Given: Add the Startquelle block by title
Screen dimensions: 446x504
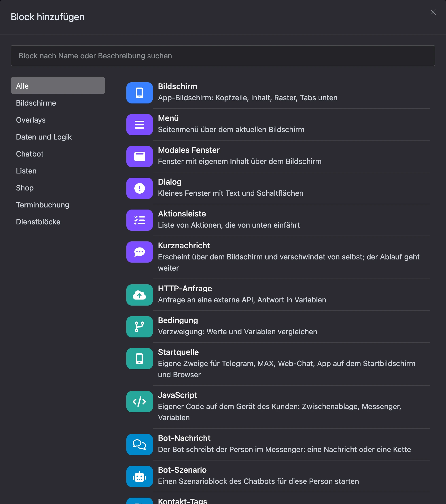Looking at the screenshot, I should click(178, 352).
